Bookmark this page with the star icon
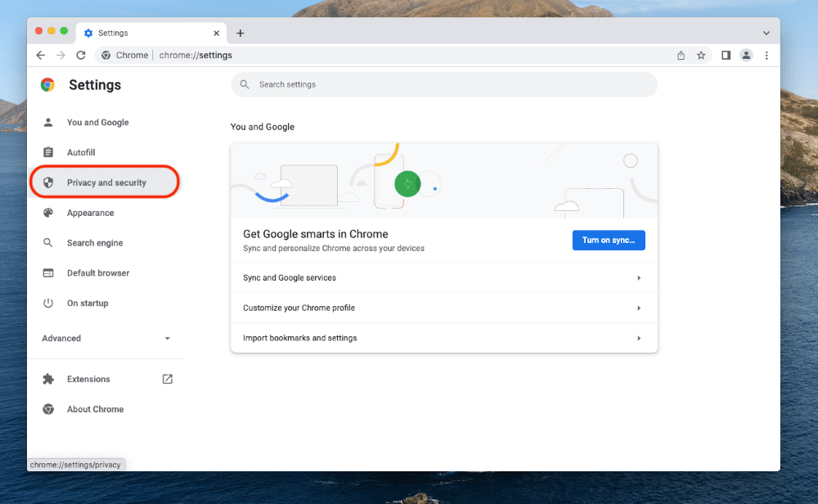Screen dimensions: 818x504 701,56
